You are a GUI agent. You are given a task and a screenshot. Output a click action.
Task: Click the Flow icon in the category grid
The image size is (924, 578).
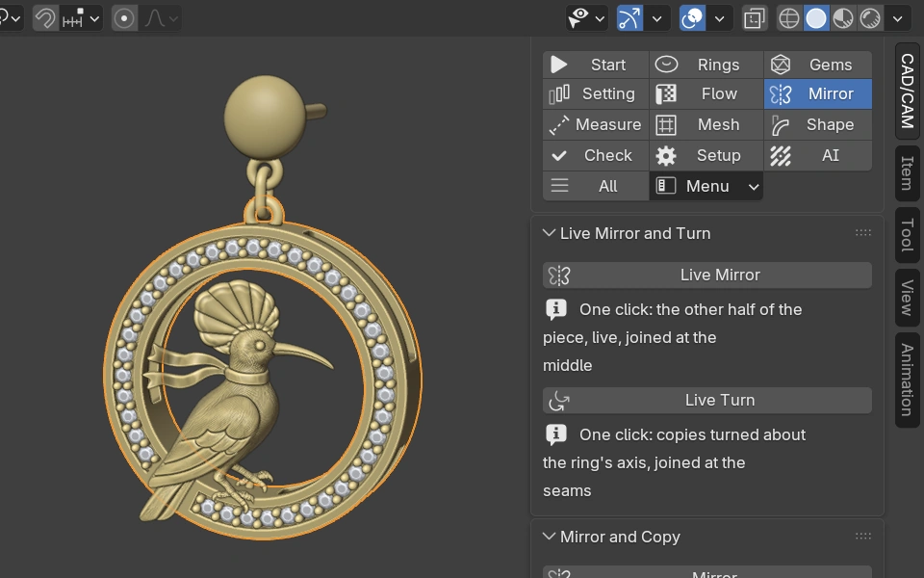(666, 93)
